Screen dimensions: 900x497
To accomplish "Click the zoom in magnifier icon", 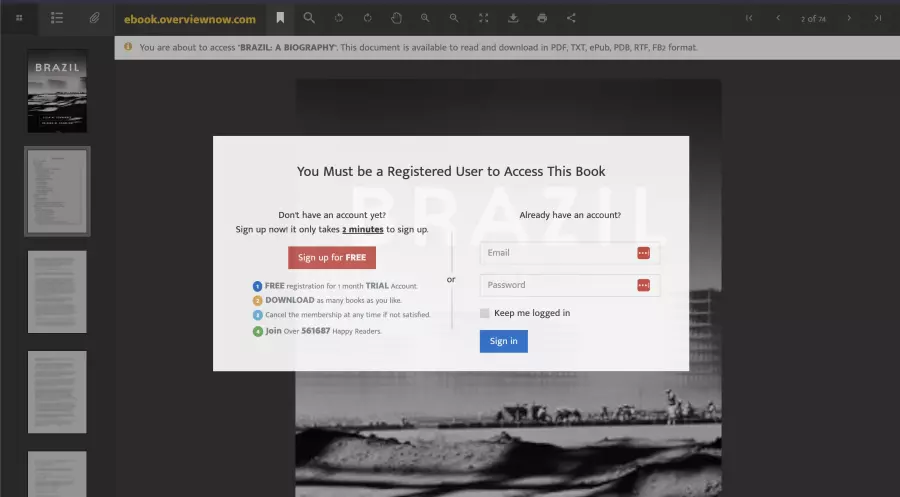I will point(425,18).
